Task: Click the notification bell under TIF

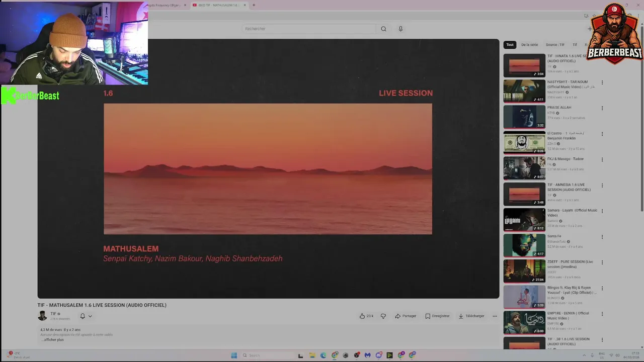Action: coord(83,316)
